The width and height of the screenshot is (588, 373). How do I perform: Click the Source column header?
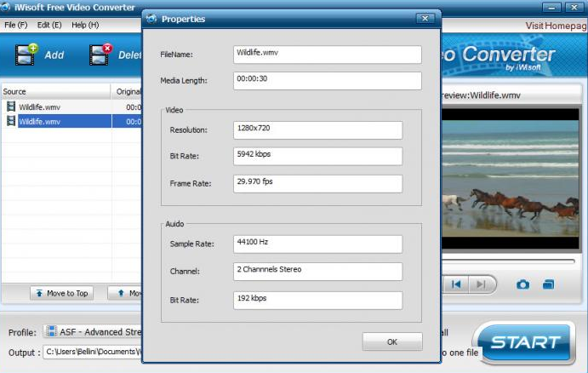[56, 92]
